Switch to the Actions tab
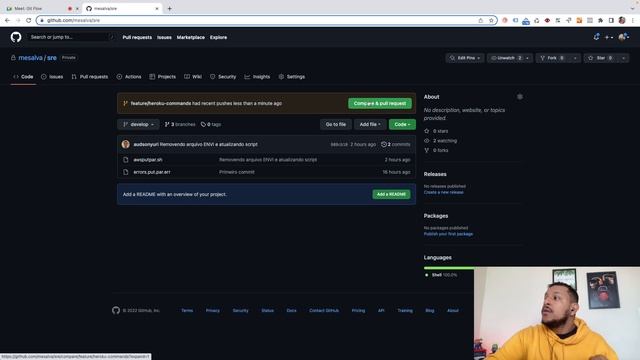This screenshot has width=640, height=360. point(129,77)
